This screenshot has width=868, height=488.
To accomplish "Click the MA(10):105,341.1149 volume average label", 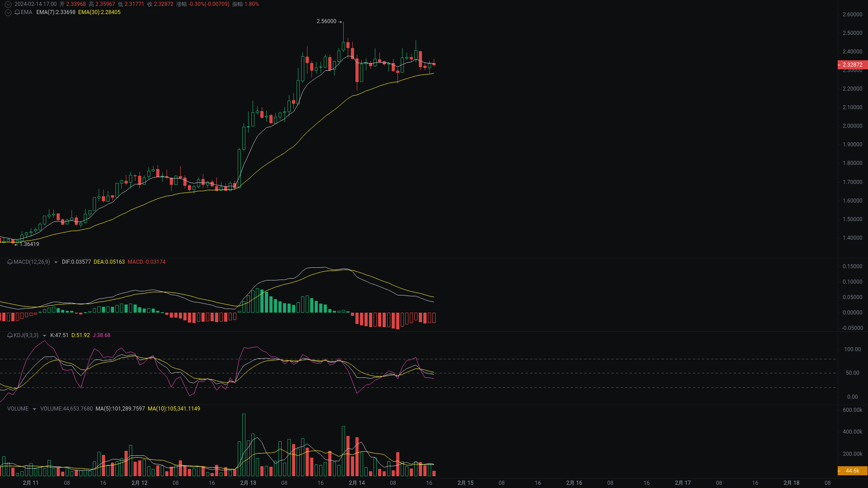I will click(175, 408).
